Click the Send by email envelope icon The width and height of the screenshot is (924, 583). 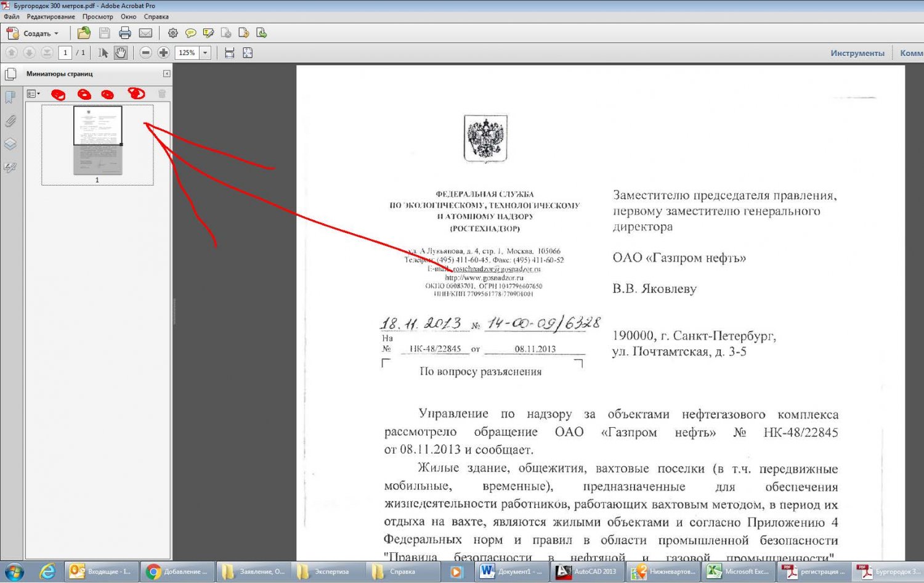point(145,33)
